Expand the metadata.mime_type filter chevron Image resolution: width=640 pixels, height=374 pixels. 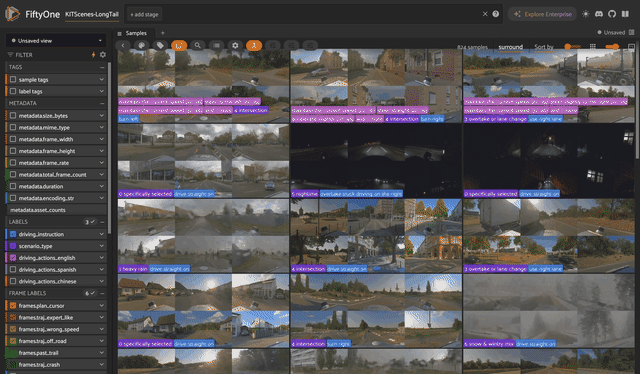click(101, 127)
